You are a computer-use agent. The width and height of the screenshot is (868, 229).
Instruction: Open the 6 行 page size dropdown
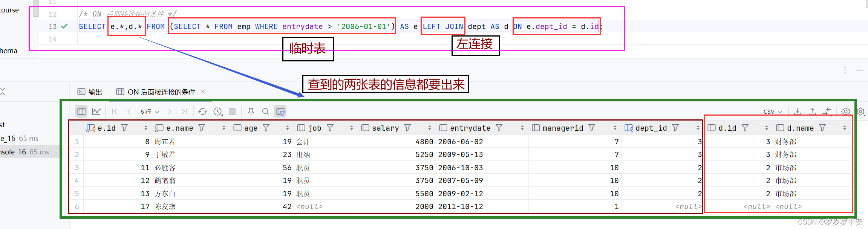(150, 112)
